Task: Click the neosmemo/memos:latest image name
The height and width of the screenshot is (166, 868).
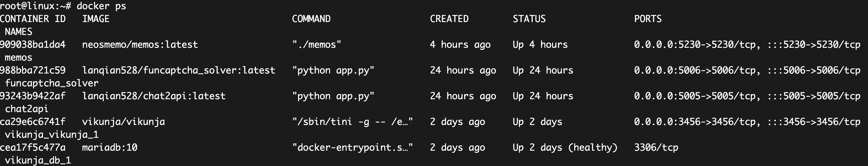Action: (140, 44)
